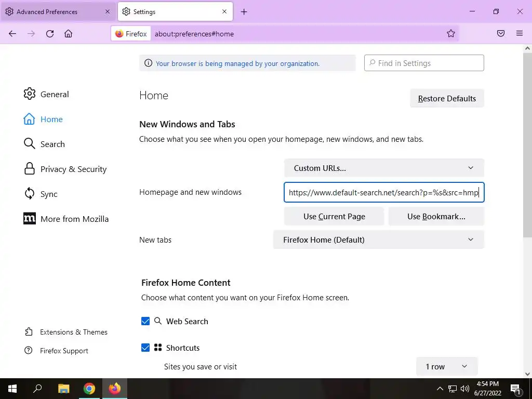
Task: Switch to Chrome in the taskbar
Action: (x=89, y=389)
